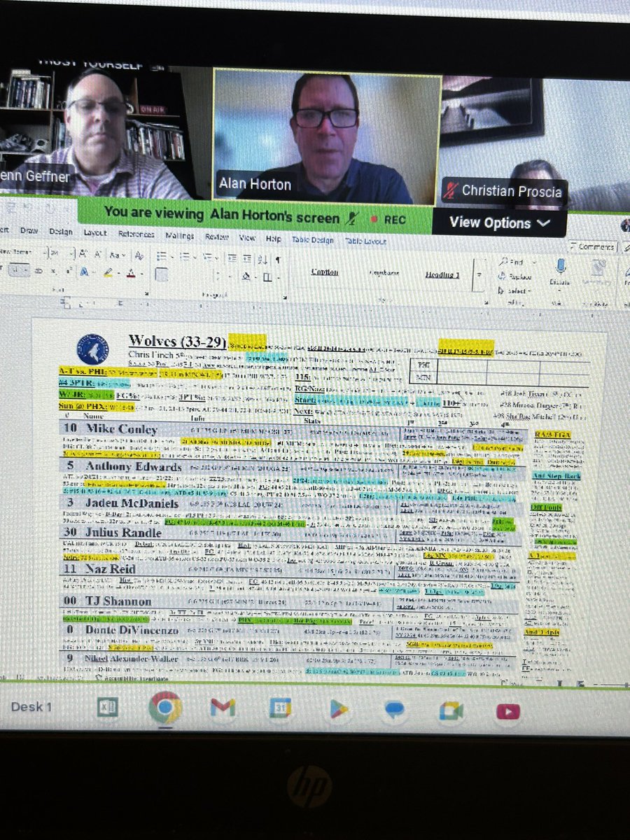Open the Mailings tab

point(178,235)
